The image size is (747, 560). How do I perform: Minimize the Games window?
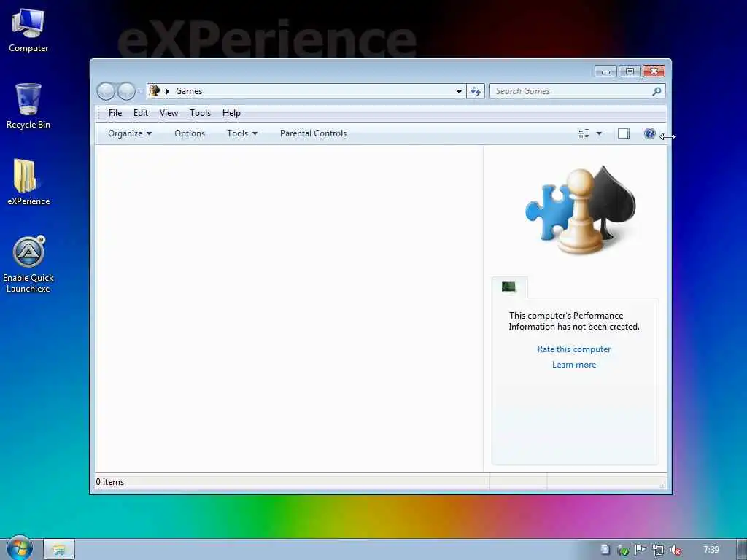click(605, 71)
